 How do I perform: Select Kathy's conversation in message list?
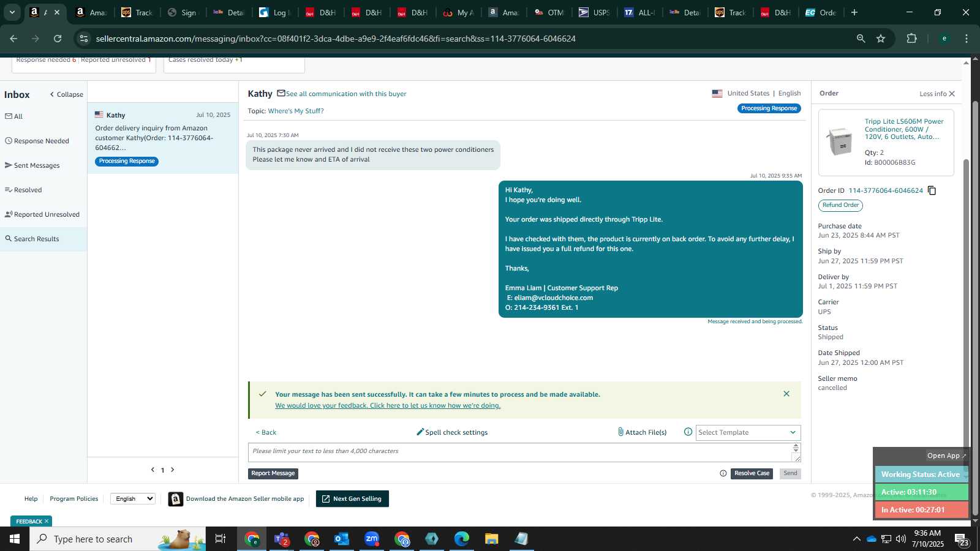[x=163, y=138]
